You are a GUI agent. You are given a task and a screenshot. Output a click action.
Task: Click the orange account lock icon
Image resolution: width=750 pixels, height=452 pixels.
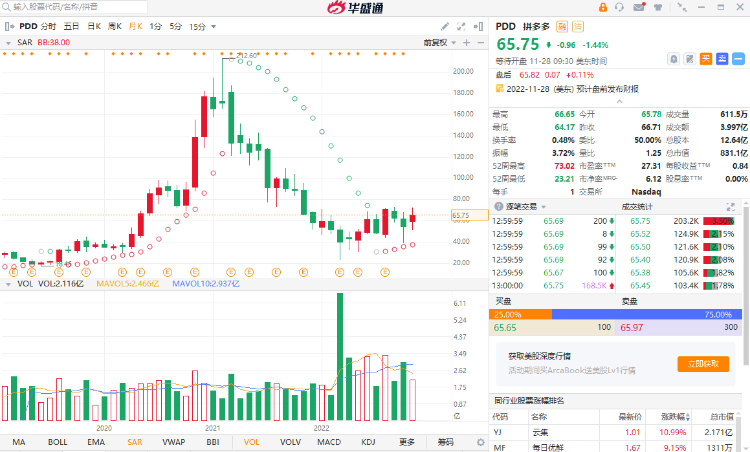tap(603, 7)
